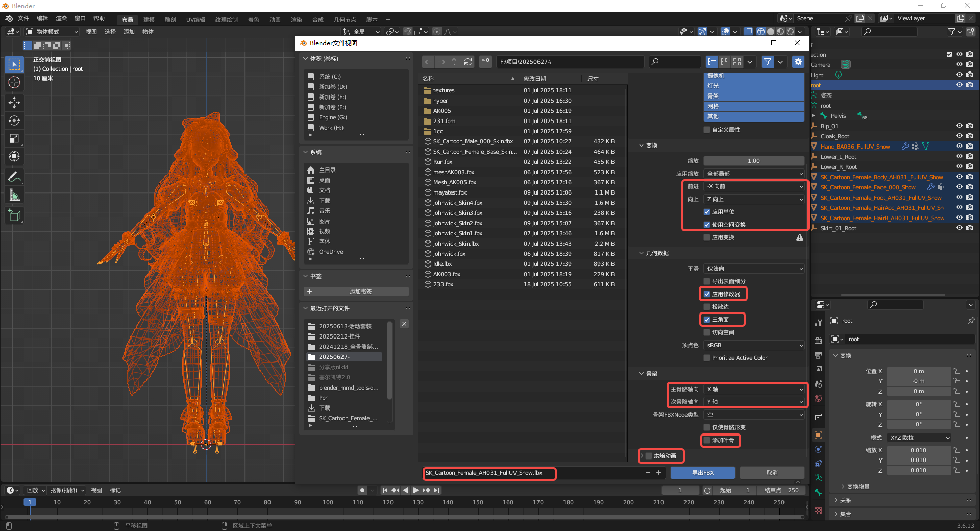Click the 导出FBX button
Screen dimensions: 980x531
(702, 473)
